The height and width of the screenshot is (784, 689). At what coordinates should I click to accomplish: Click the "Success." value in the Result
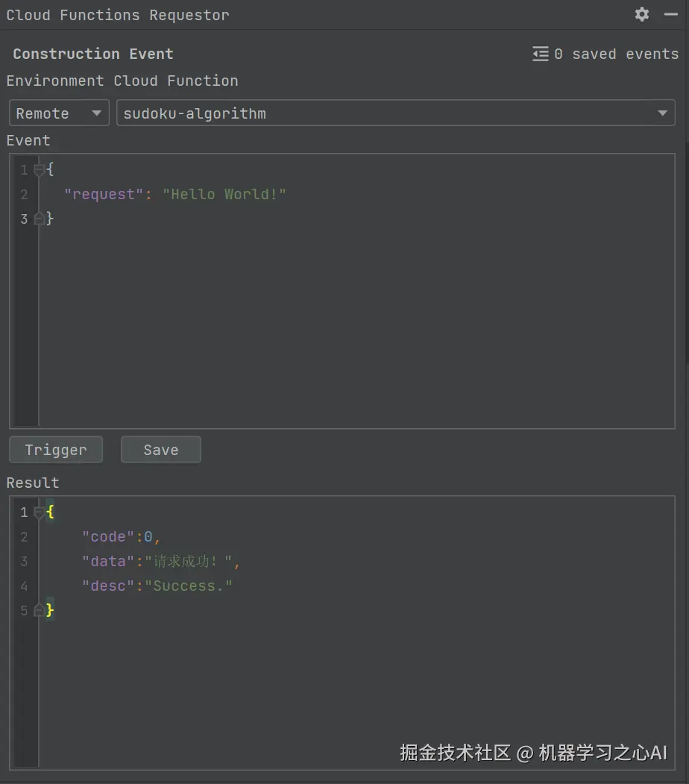(192, 586)
